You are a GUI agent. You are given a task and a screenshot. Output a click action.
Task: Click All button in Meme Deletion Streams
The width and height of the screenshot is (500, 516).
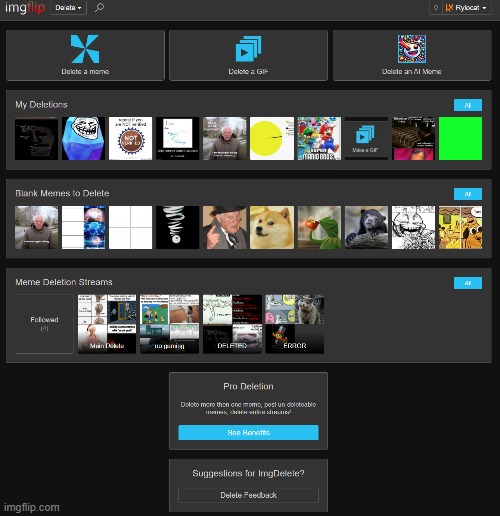(x=468, y=283)
